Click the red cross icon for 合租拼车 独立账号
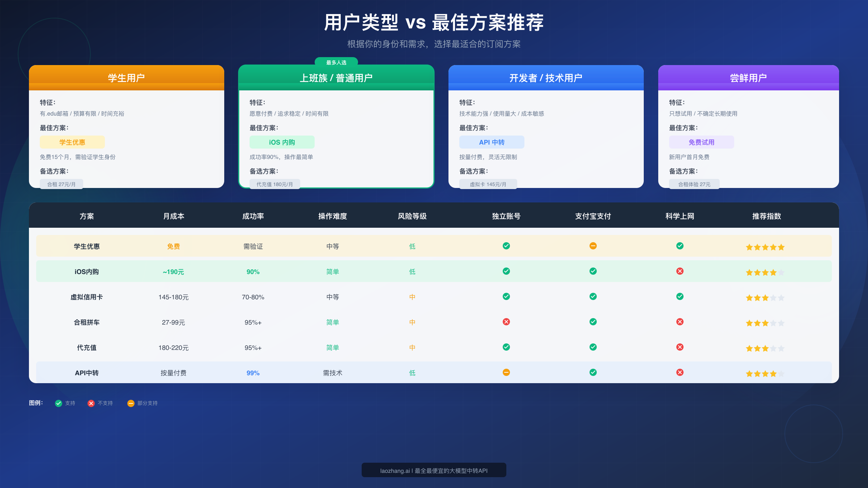This screenshot has width=868, height=488. (x=506, y=322)
